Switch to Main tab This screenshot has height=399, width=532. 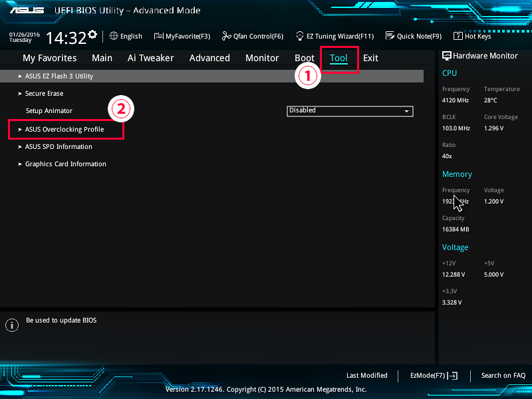pyautogui.click(x=102, y=58)
